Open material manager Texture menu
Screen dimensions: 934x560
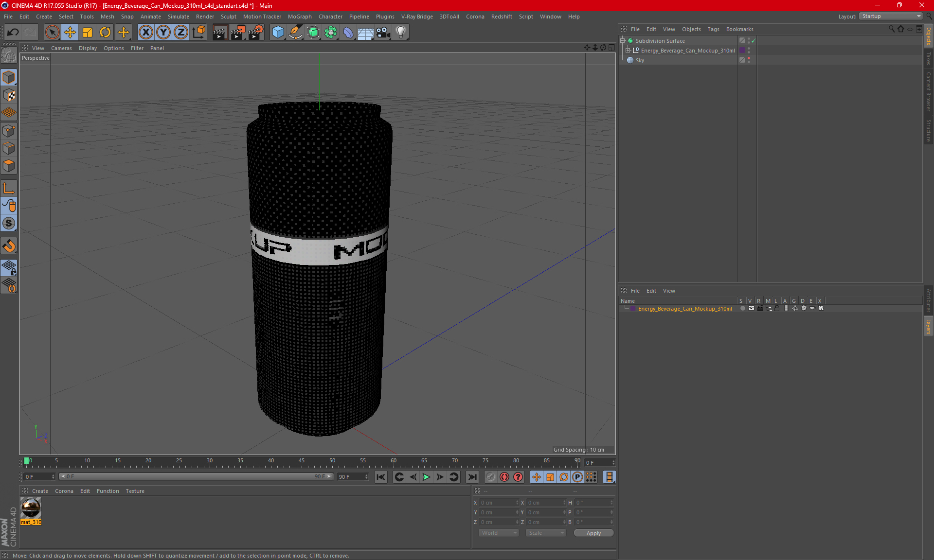tap(135, 491)
